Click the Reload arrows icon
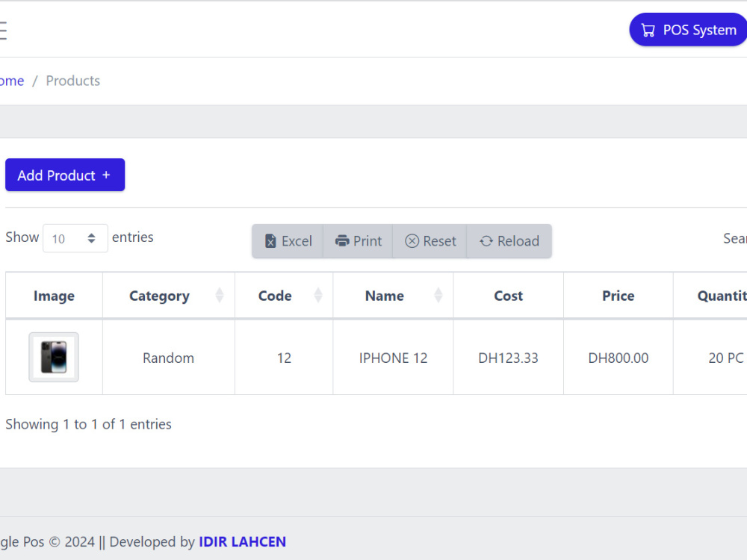 tap(486, 241)
